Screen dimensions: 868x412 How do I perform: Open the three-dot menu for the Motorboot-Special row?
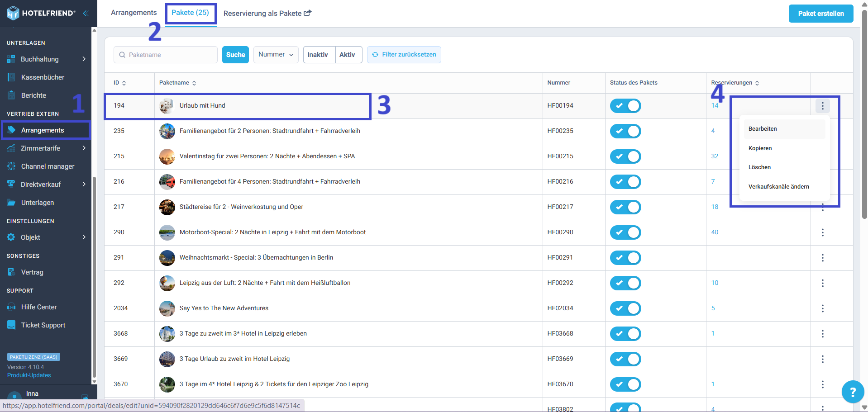click(822, 232)
